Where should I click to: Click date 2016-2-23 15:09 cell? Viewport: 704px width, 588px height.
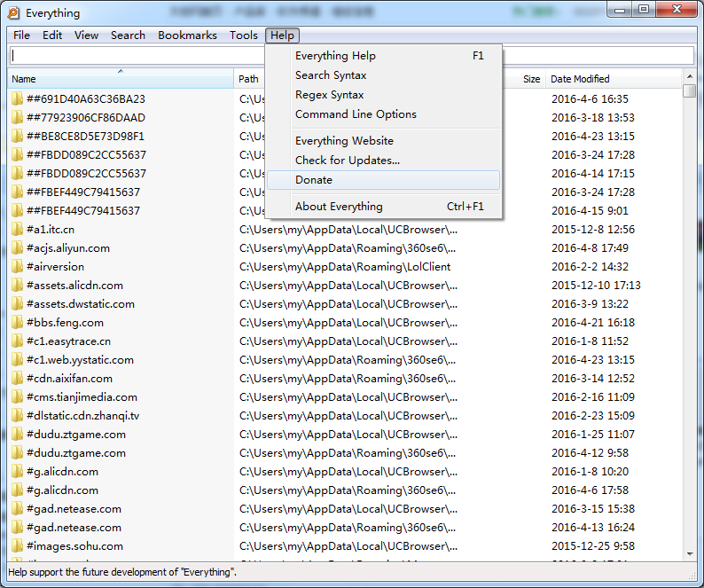[593, 416]
